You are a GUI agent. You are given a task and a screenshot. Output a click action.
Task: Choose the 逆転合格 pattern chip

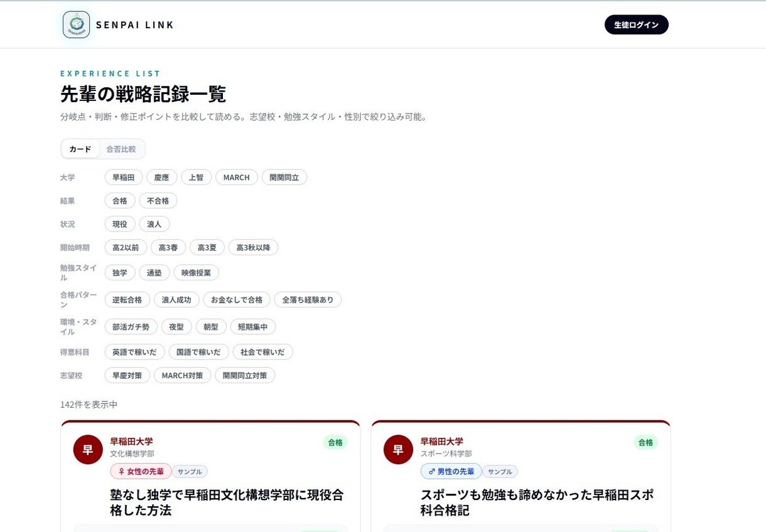(127, 299)
